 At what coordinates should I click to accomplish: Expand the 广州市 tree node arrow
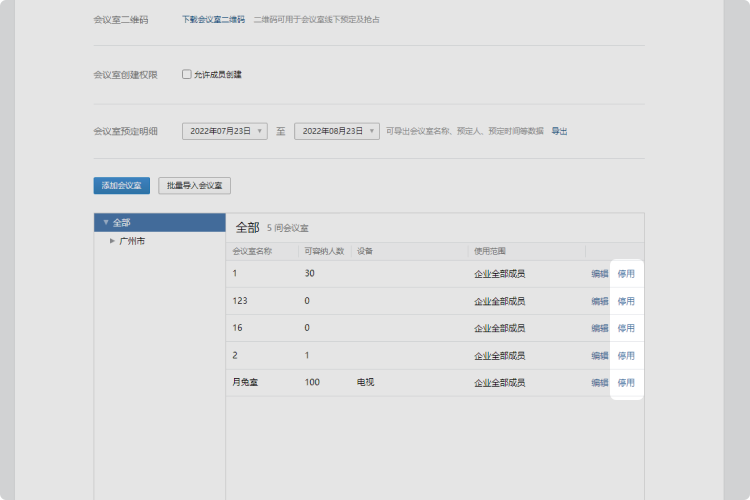112,241
